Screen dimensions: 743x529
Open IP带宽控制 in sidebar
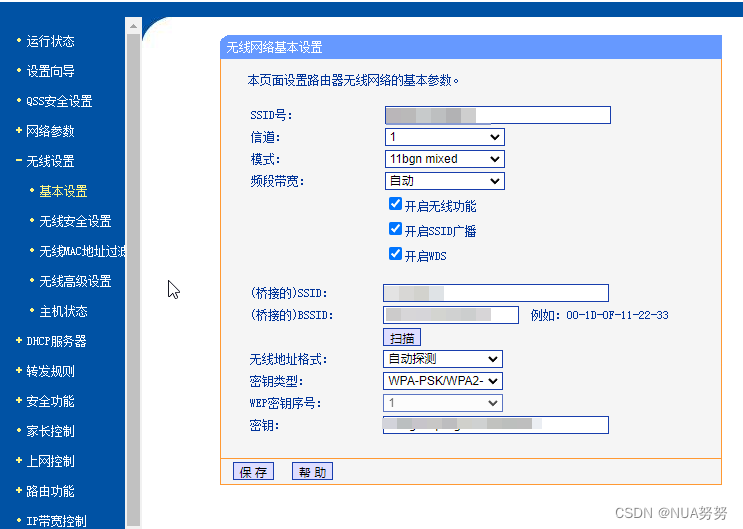click(x=56, y=521)
